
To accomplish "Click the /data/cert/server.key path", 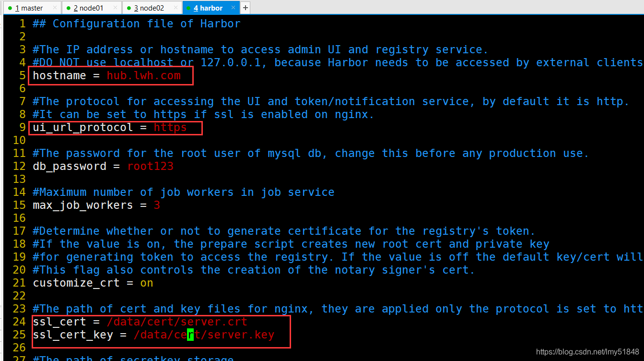I will pos(204,335).
